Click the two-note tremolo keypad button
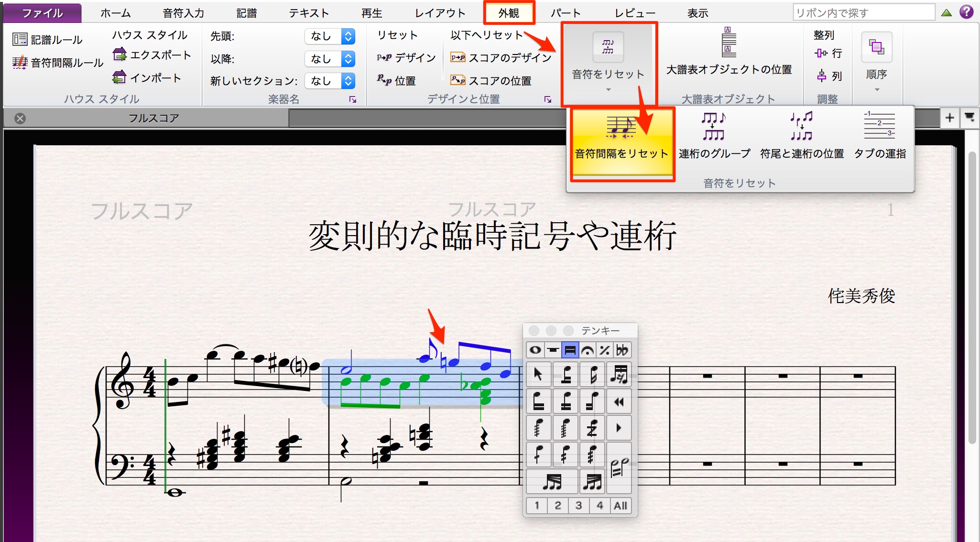The image size is (980, 542). [619, 468]
